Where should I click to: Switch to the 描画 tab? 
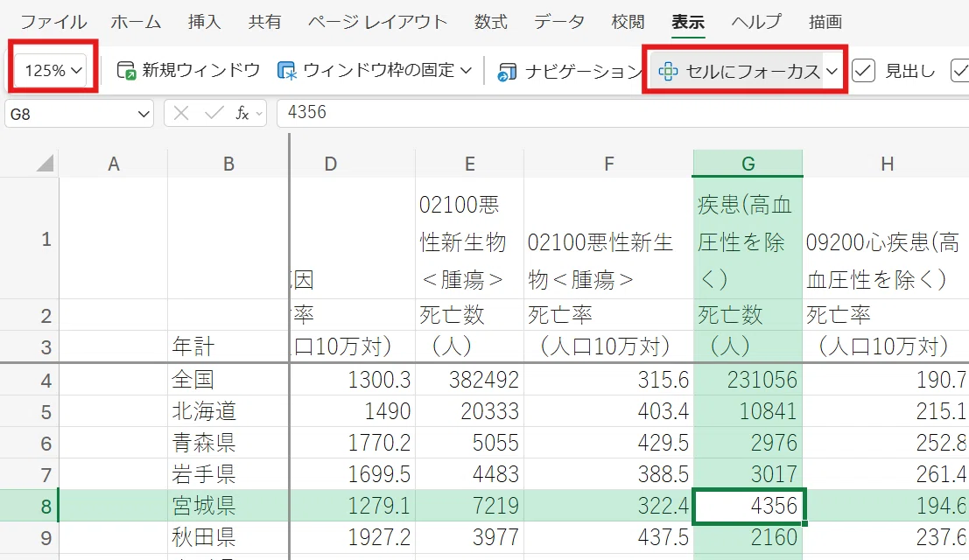pos(825,22)
